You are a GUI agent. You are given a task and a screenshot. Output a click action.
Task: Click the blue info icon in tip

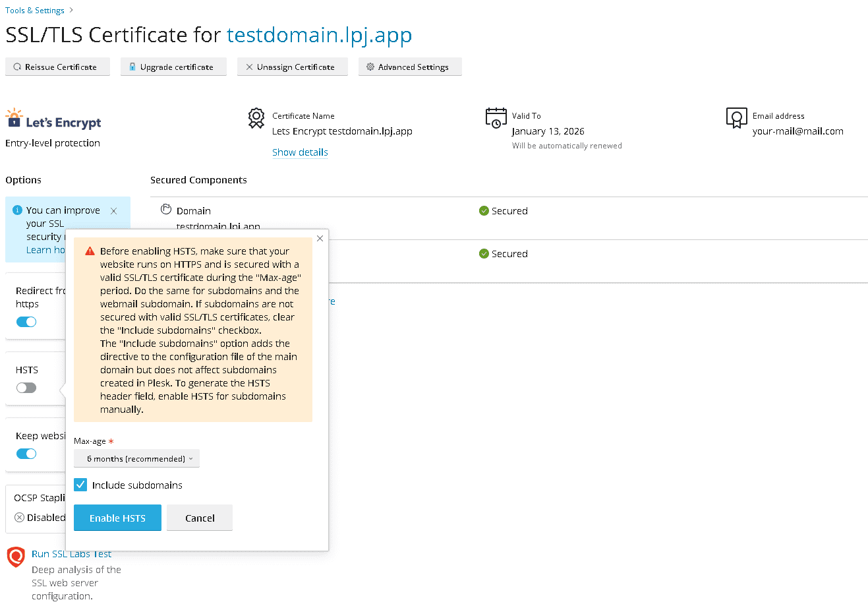point(18,210)
